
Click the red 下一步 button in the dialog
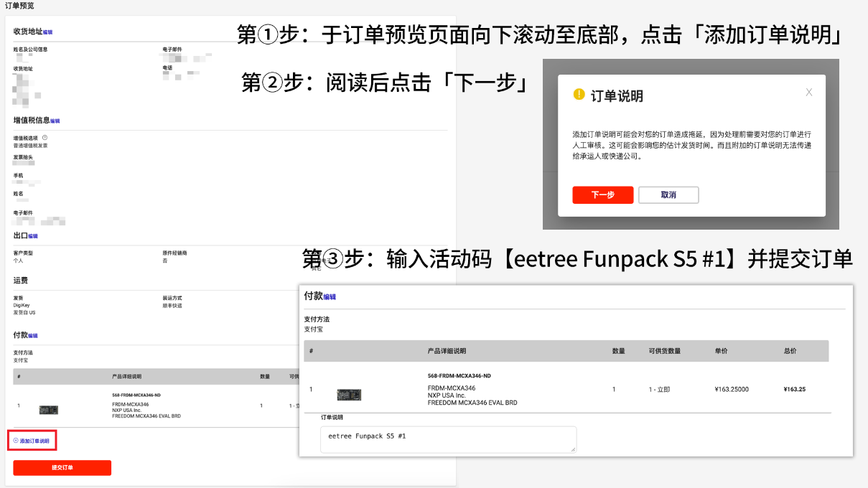(x=602, y=194)
